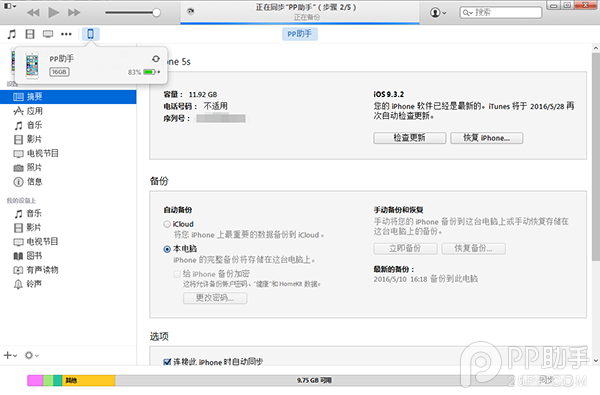This screenshot has width=600, height=395.
Task: Adjust the volume slider knob
Action: pos(156,13)
